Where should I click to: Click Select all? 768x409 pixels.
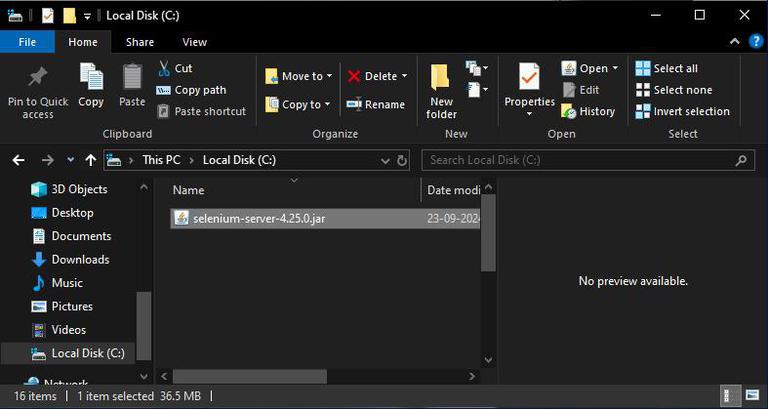pos(667,69)
